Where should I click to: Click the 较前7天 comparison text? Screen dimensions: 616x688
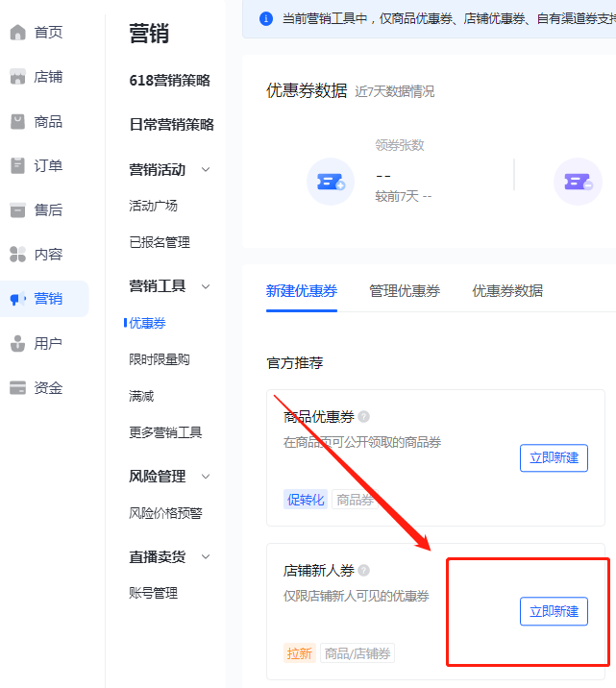pos(404,196)
